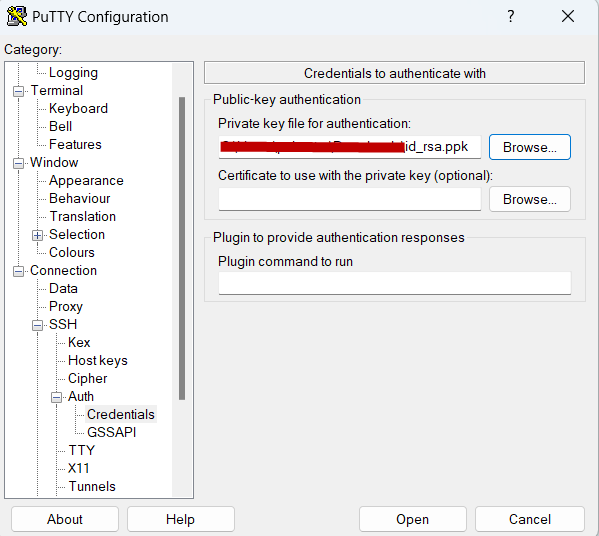Select the Connection category

point(63,270)
